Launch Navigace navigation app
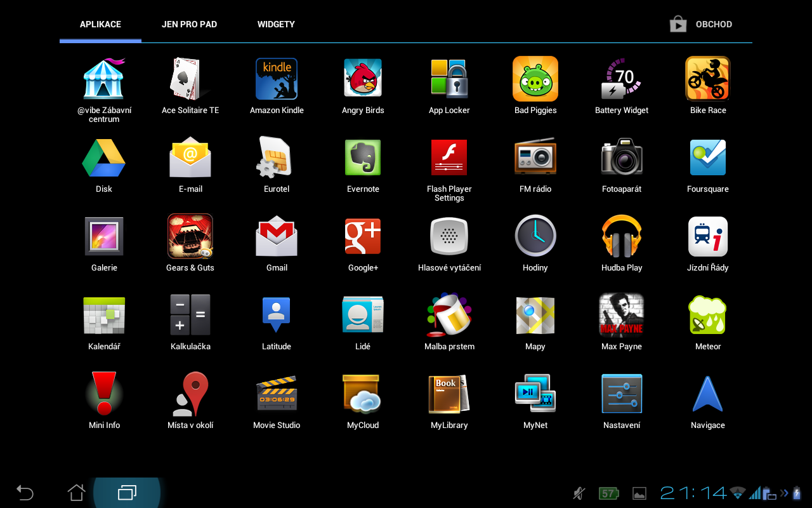The height and width of the screenshot is (508, 812). click(708, 394)
